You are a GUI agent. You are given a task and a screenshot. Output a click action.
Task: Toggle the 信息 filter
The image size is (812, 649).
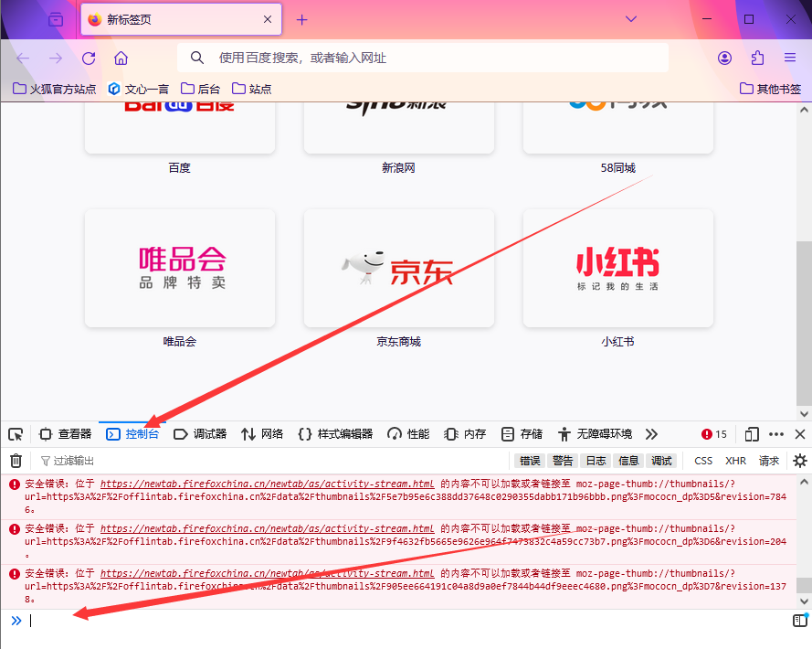tap(628, 461)
